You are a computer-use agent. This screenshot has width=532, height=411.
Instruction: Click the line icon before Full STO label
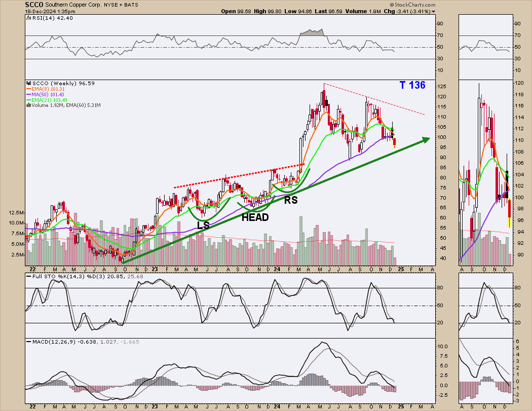tap(29, 277)
